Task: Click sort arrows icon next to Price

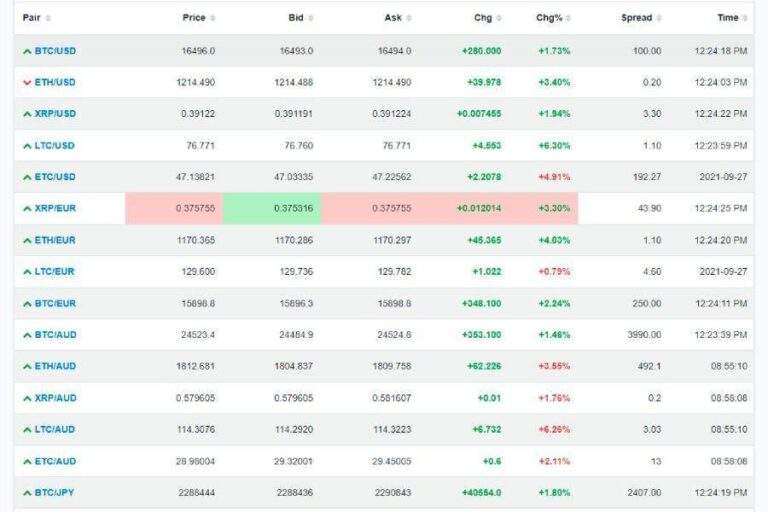Action: pos(213,18)
